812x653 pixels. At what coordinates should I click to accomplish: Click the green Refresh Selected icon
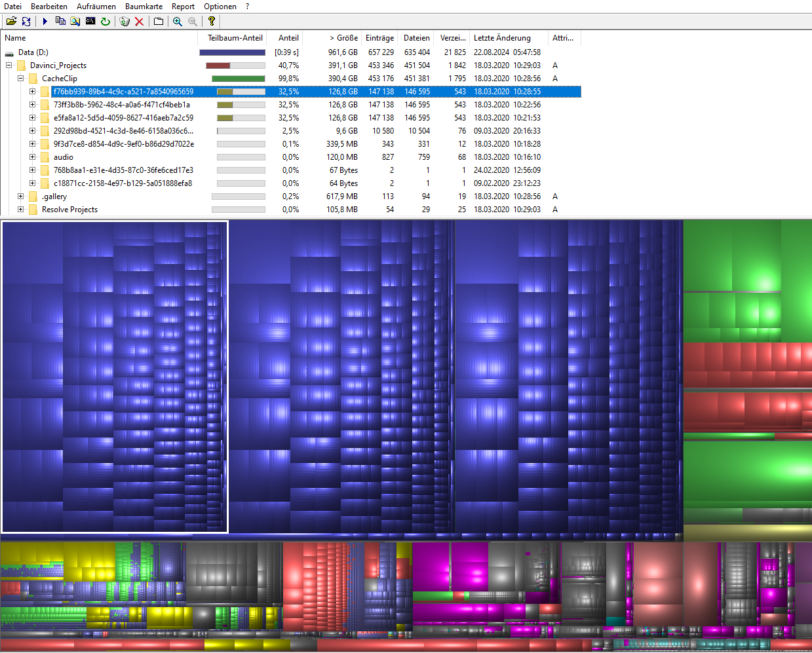pyautogui.click(x=106, y=21)
